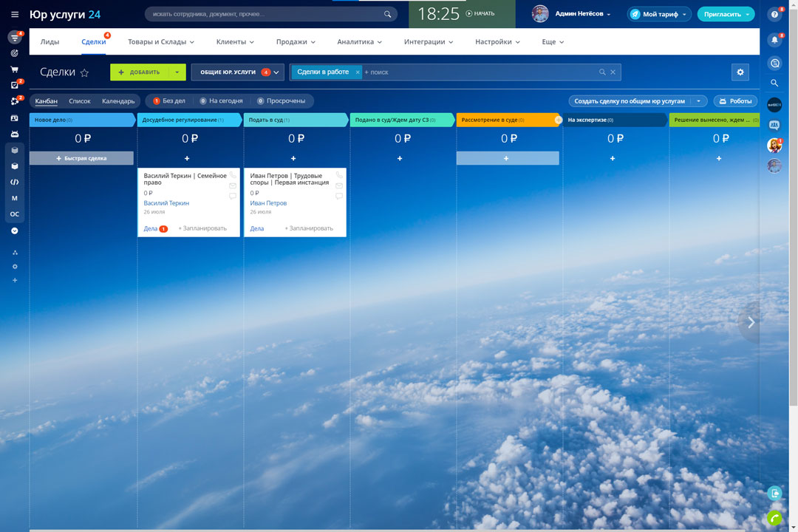Open the Василий Теркин contact link

click(166, 203)
